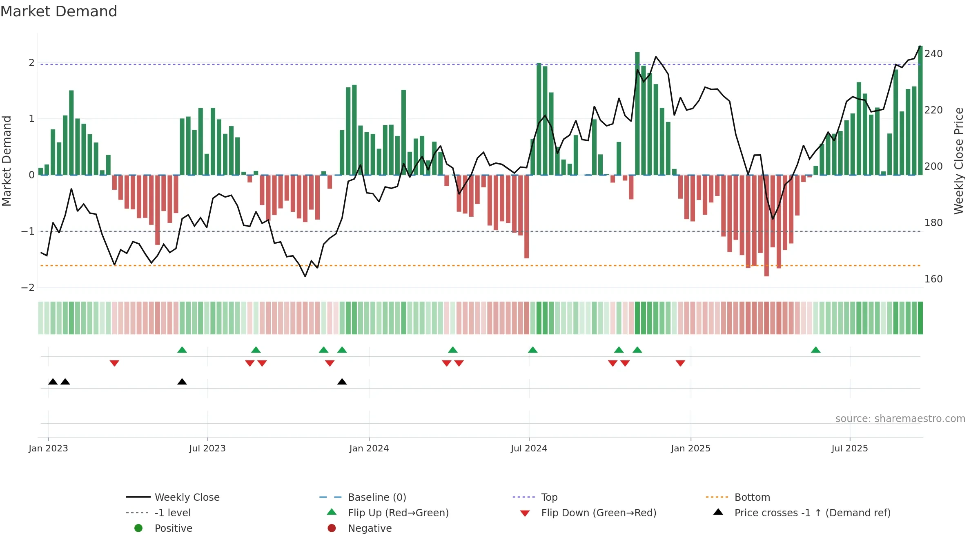Click the 180 price tick label
Image resolution: width=980 pixels, height=551 pixels.
coord(933,223)
